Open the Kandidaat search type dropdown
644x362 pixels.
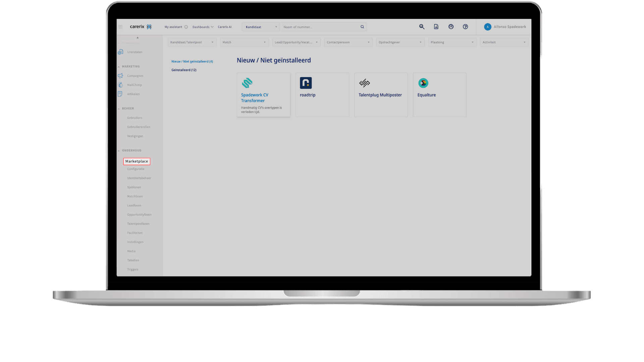(x=261, y=27)
